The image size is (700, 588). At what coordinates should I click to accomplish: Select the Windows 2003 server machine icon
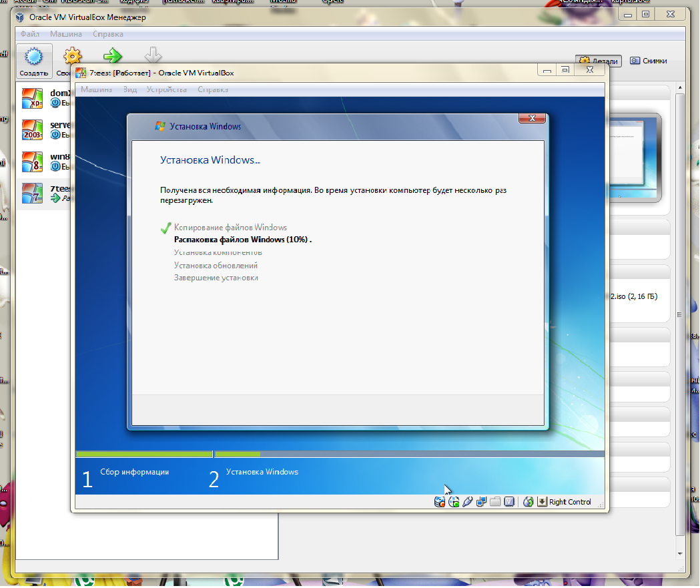(x=32, y=130)
